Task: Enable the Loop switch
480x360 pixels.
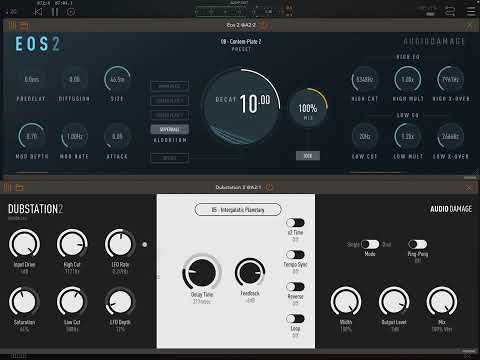Action: tap(295, 319)
